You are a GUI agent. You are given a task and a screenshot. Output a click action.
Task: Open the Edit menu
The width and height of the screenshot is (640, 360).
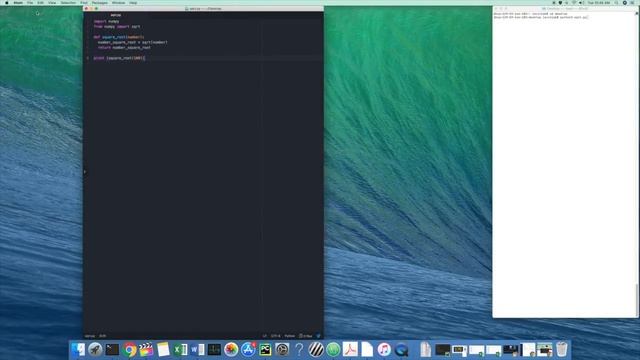[40, 3]
